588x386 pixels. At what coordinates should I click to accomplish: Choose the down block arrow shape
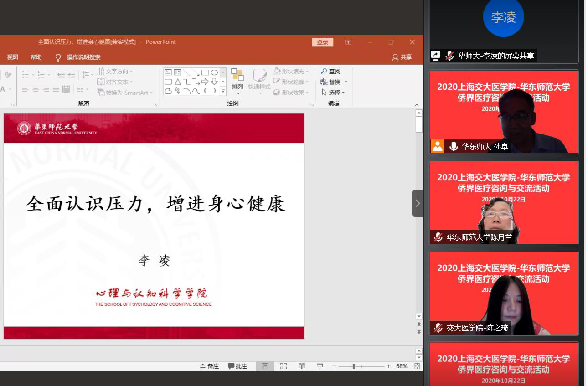click(x=214, y=82)
